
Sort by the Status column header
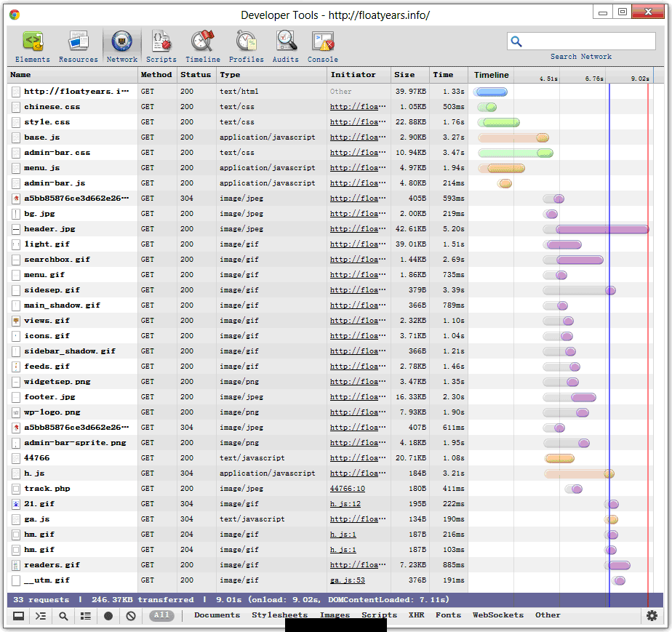click(x=196, y=75)
